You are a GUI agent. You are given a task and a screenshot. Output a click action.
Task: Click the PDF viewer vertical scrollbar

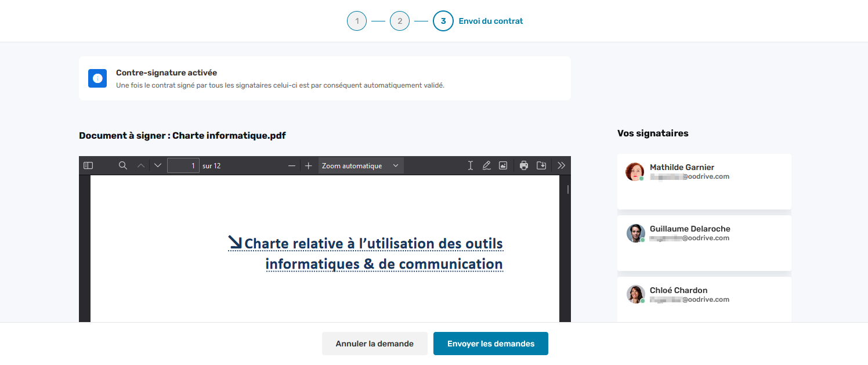(x=567, y=189)
